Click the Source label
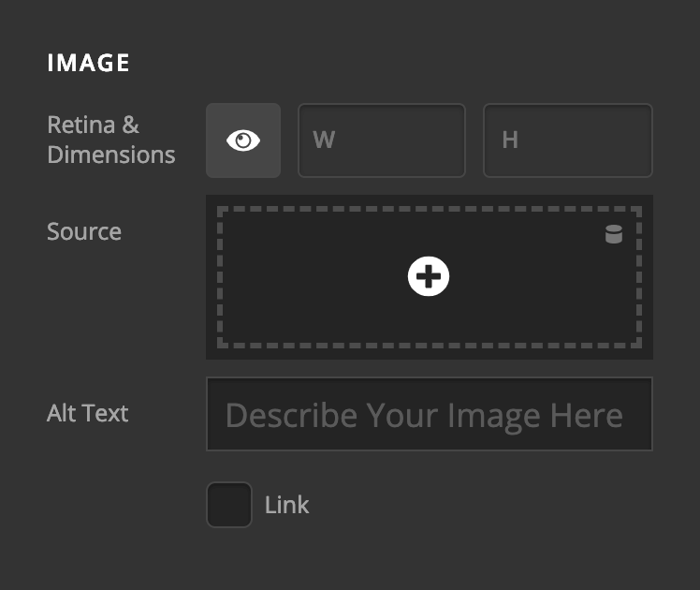 click(84, 231)
